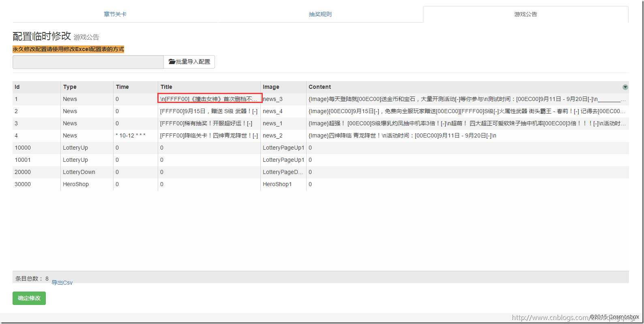The width and height of the screenshot is (644, 324).
Task: Click the import file path input field
Action: [x=88, y=62]
